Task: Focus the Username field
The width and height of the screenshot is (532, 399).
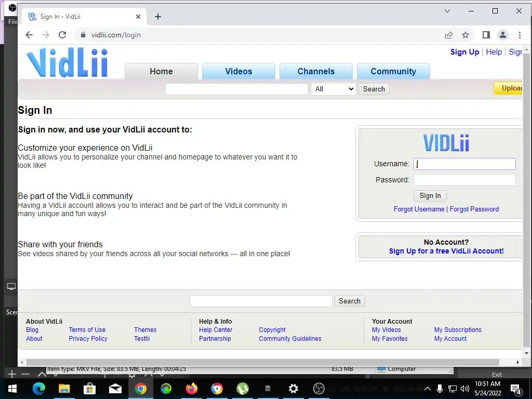Action: coord(464,164)
